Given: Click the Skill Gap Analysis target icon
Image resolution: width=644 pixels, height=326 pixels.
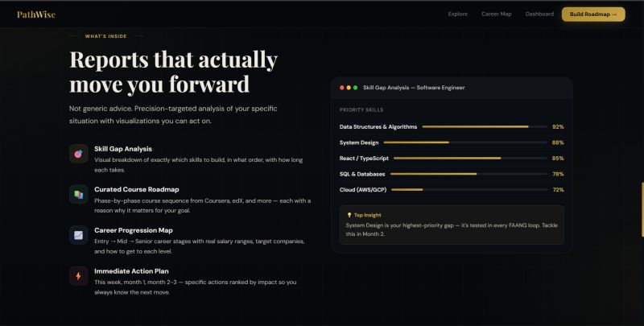Looking at the screenshot, I should (78, 154).
